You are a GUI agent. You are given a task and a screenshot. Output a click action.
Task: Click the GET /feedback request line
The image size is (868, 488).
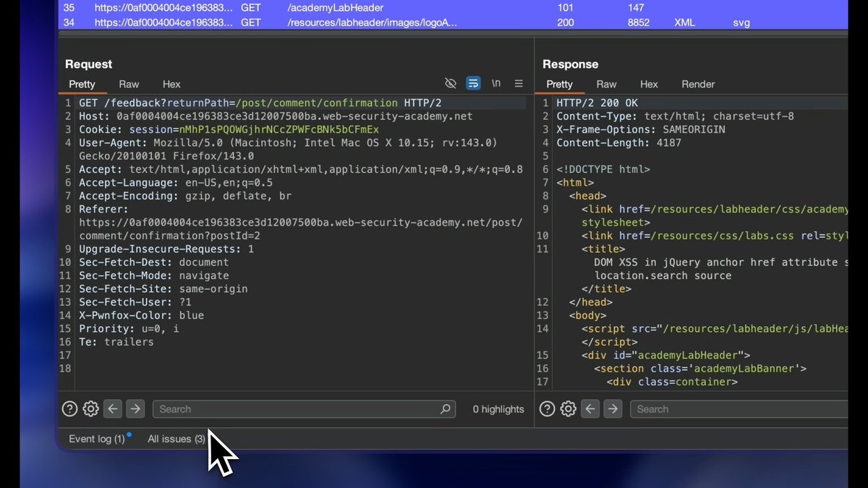tap(260, 103)
